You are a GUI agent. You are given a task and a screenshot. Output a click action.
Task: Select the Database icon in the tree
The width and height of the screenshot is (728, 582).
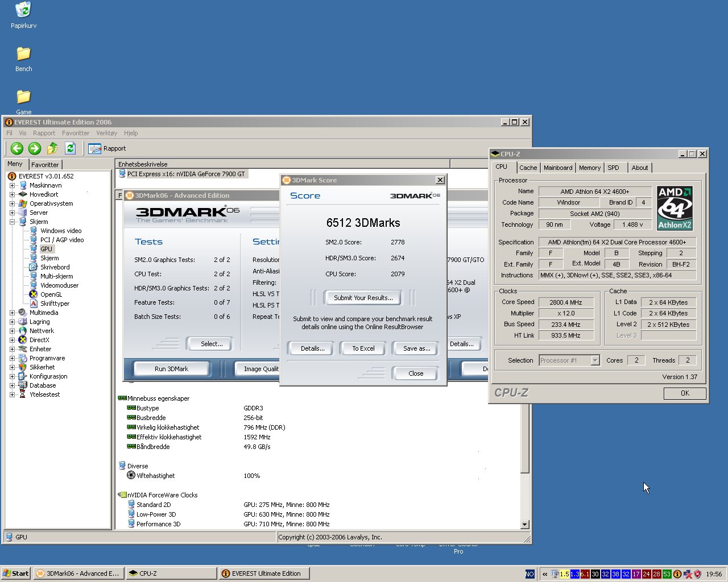pos(23,385)
